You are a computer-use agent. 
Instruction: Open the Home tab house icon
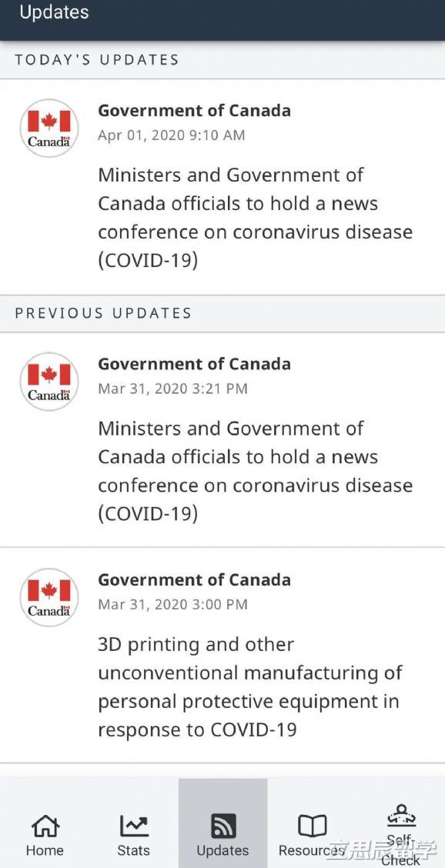pos(45,826)
